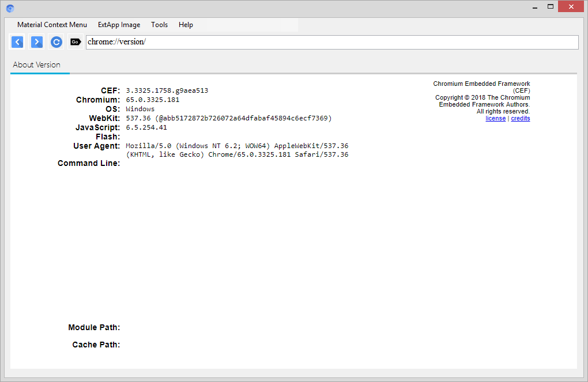Open the license link
588x382 pixels.
tap(495, 119)
